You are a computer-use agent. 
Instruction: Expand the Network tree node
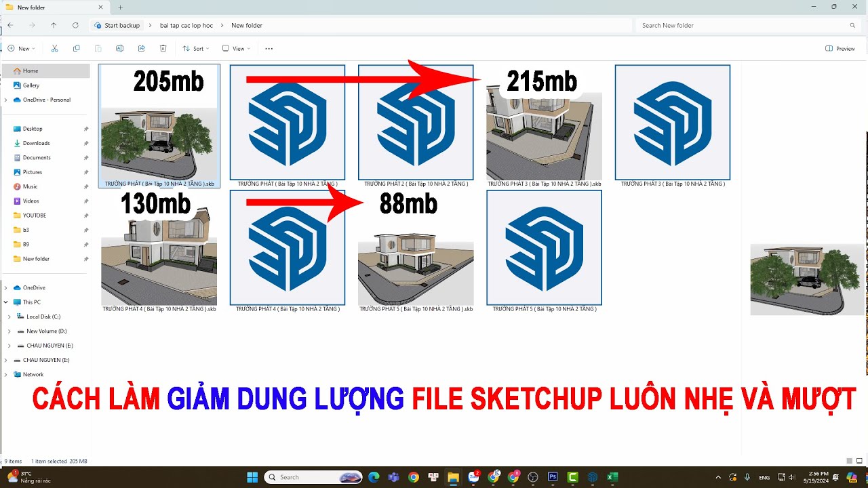(x=6, y=374)
